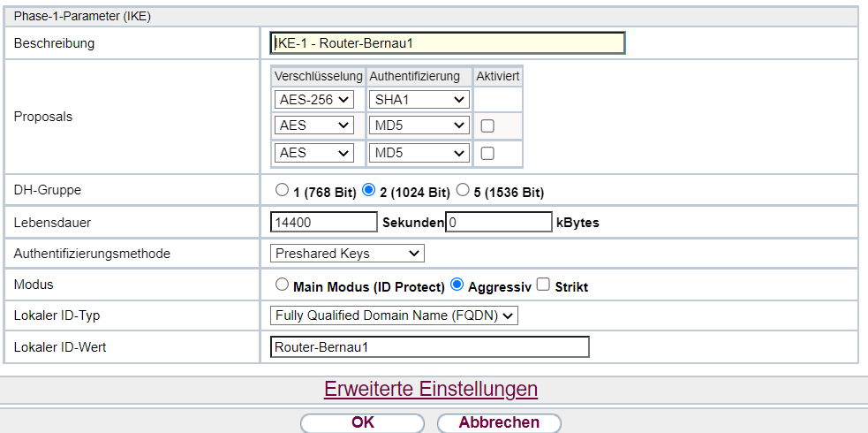The image size is (868, 433).
Task: Click the Lebensdauer row label
Action: point(52,223)
